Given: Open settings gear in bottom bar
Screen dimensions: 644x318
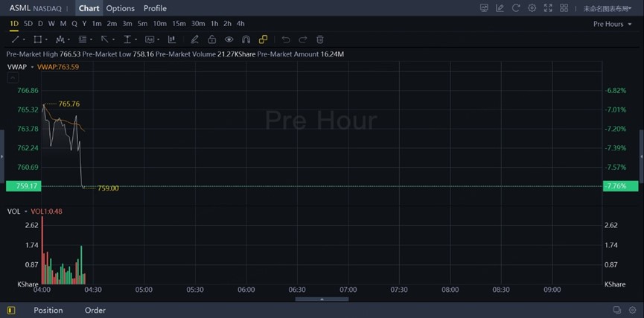Looking at the screenshot, I should (x=633, y=311).
